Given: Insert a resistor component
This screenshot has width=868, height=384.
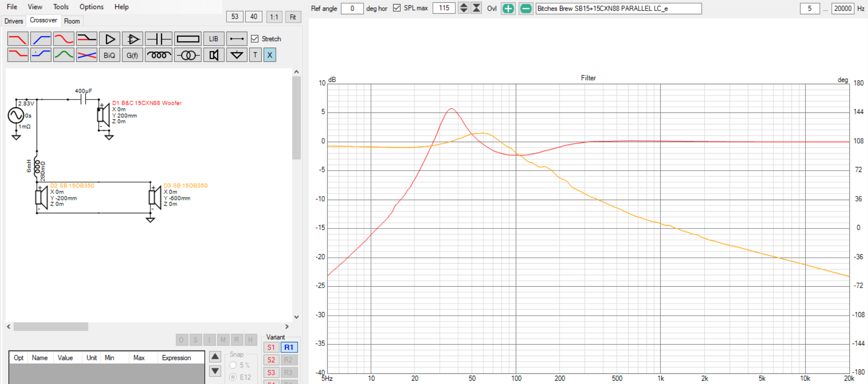Looking at the screenshot, I should click(x=188, y=39).
